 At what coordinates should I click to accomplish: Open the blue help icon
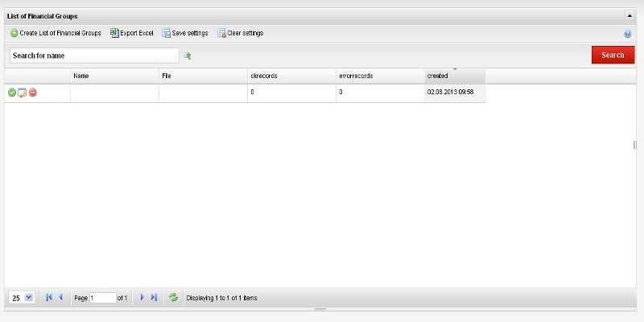(x=628, y=34)
